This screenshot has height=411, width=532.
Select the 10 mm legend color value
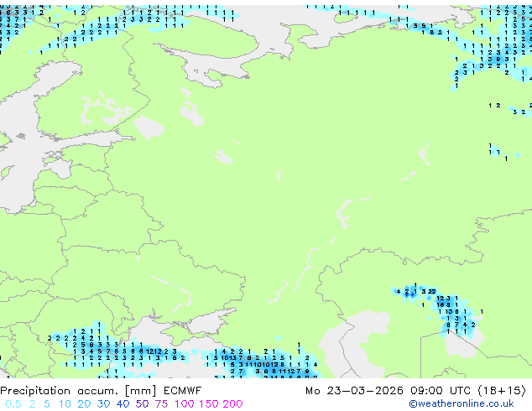(x=65, y=404)
